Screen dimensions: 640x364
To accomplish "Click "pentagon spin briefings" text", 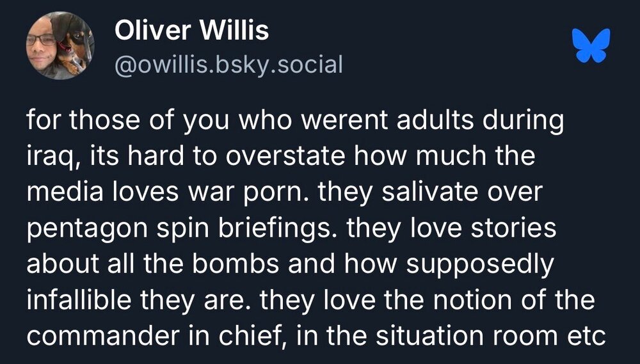I will pyautogui.click(x=182, y=228).
